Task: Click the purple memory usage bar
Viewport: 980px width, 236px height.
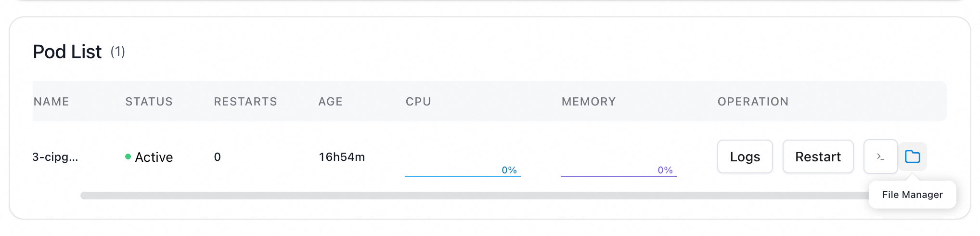Action: tap(619, 176)
